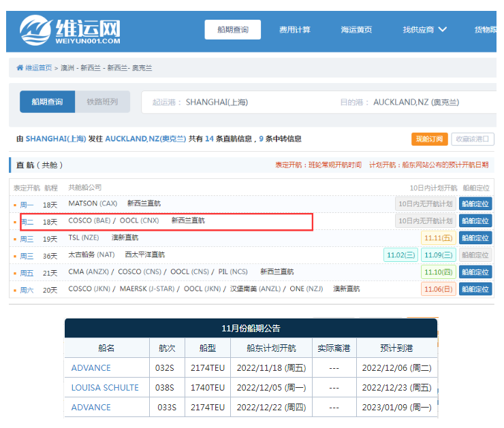The height and width of the screenshot is (428, 504).
Task: Click the 直航（共舱）section heading
Action: click(40, 165)
